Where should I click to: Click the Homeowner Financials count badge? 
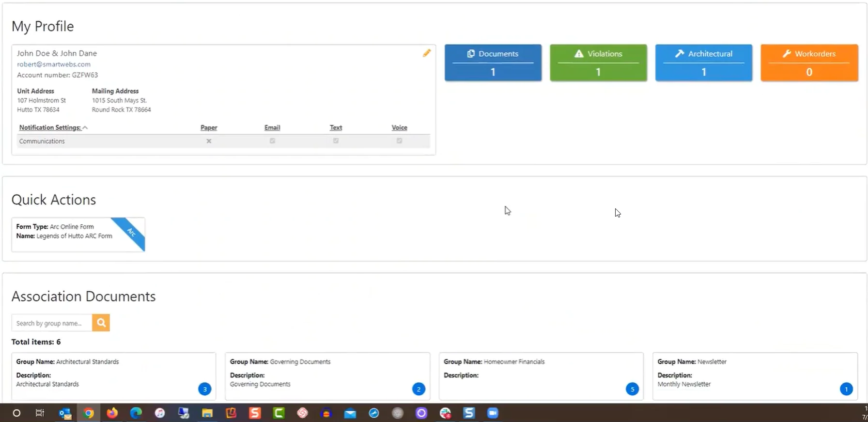pos(632,389)
